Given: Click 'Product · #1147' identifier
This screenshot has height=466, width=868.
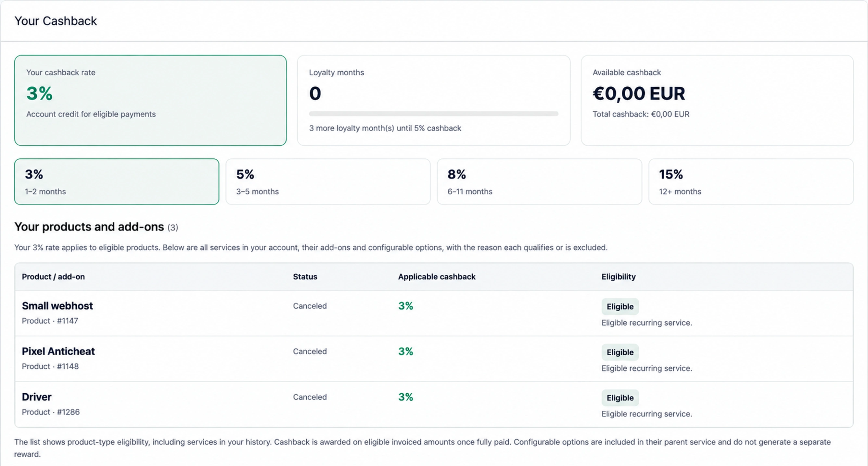Looking at the screenshot, I should [50, 321].
